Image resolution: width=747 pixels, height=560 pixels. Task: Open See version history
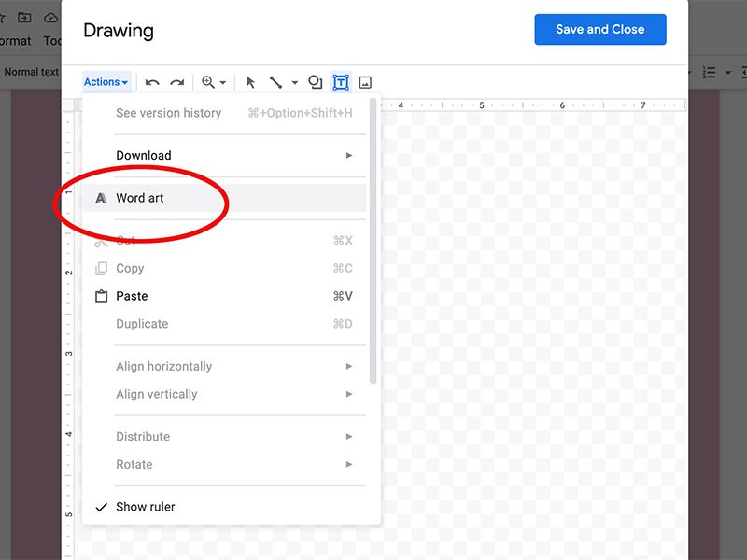tap(168, 113)
